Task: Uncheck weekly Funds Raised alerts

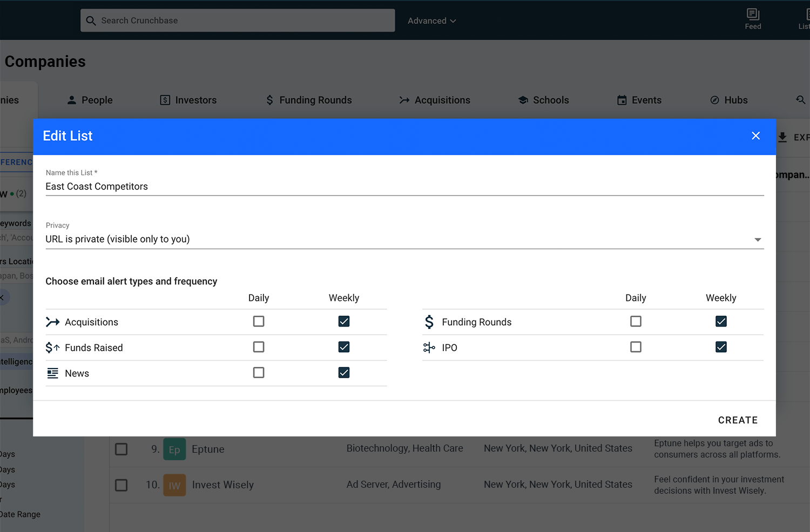Action: pyautogui.click(x=344, y=347)
